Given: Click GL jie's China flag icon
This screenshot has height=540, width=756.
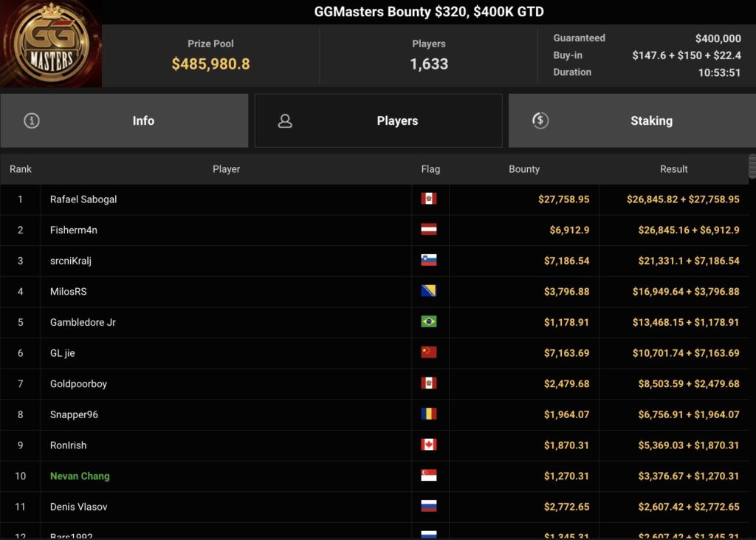Looking at the screenshot, I should (428, 353).
